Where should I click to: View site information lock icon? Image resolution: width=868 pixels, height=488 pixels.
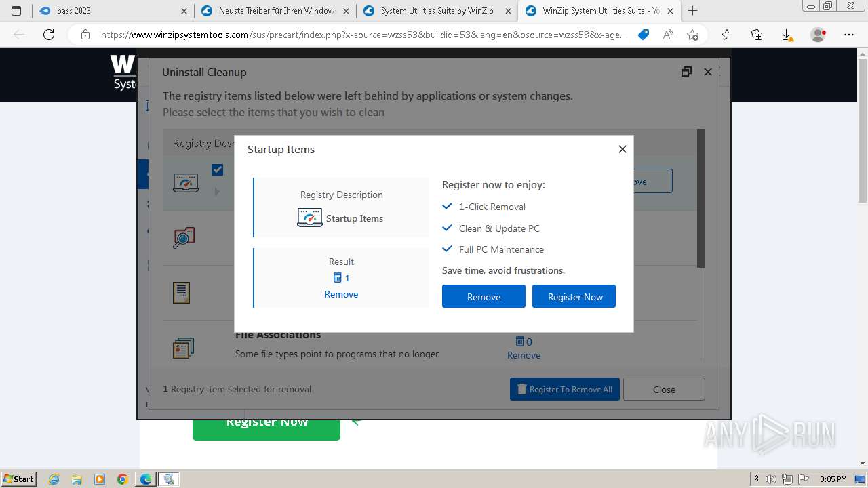(85, 35)
